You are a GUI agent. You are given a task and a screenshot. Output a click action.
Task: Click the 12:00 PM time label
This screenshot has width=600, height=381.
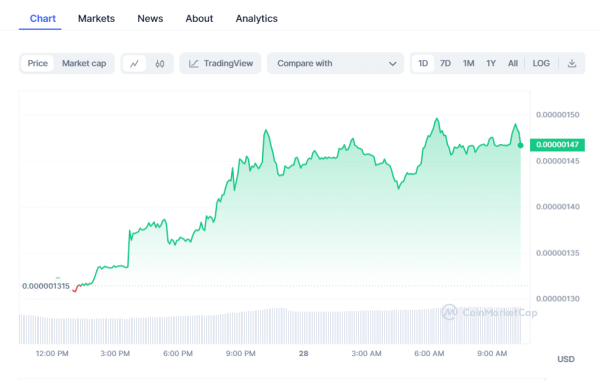click(52, 353)
